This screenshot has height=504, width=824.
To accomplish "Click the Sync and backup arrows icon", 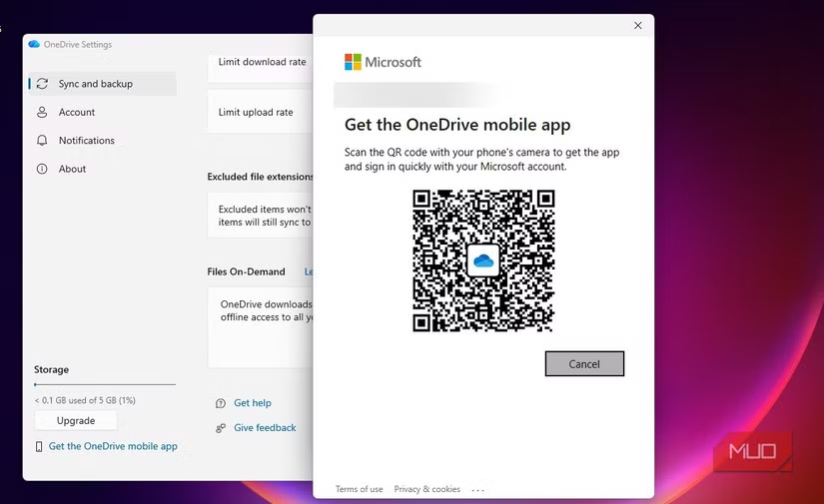I will pos(42,84).
